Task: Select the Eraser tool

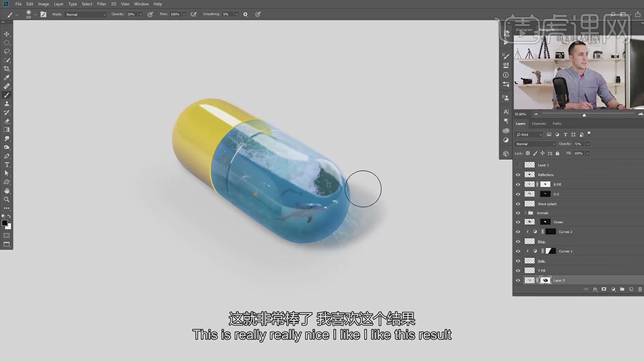Action: 7,121
